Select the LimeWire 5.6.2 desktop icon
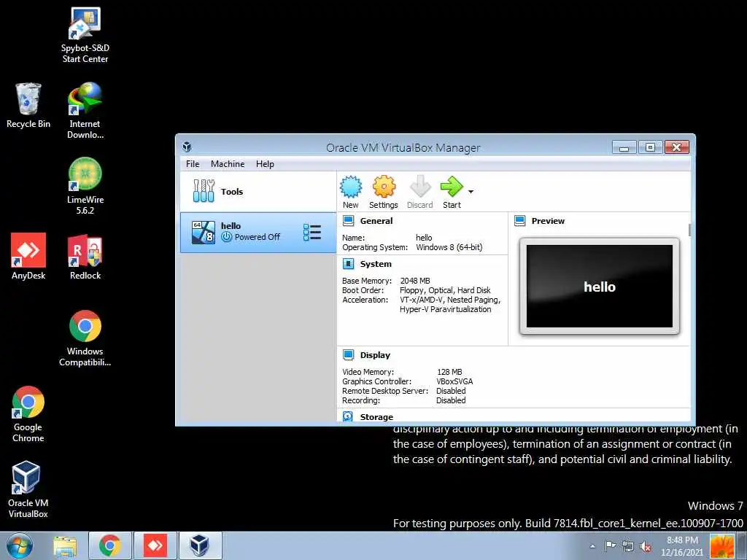The height and width of the screenshot is (560, 747). coord(85,186)
